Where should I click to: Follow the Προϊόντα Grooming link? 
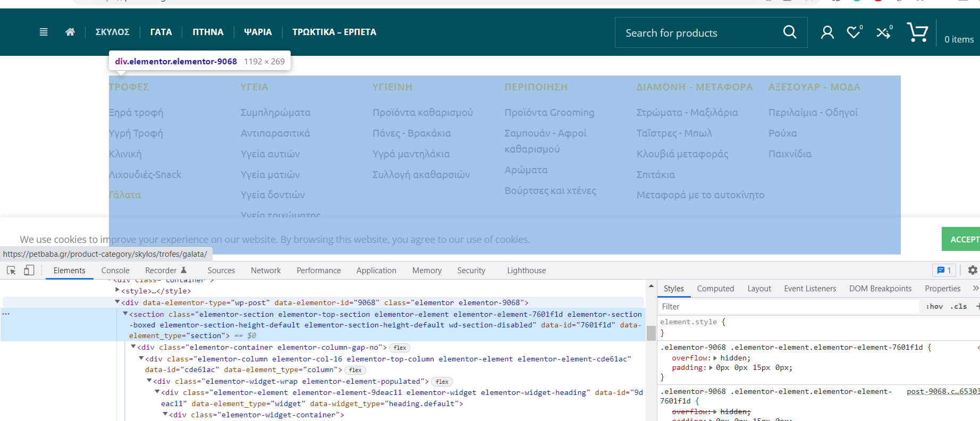pyautogui.click(x=550, y=112)
